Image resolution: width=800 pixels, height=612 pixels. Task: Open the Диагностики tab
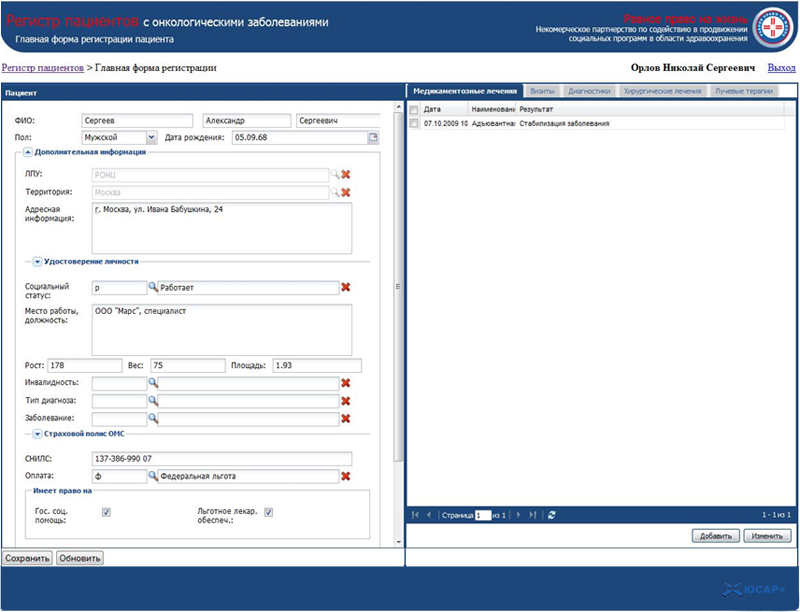[x=589, y=91]
